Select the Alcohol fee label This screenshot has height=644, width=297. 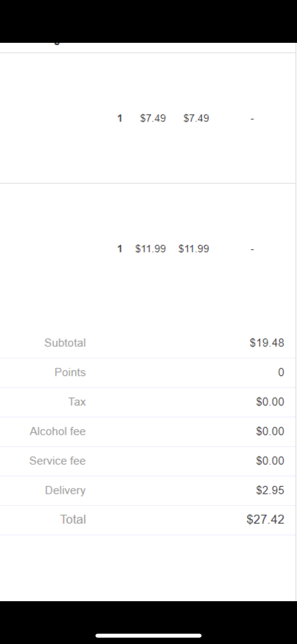pyautogui.click(x=57, y=431)
